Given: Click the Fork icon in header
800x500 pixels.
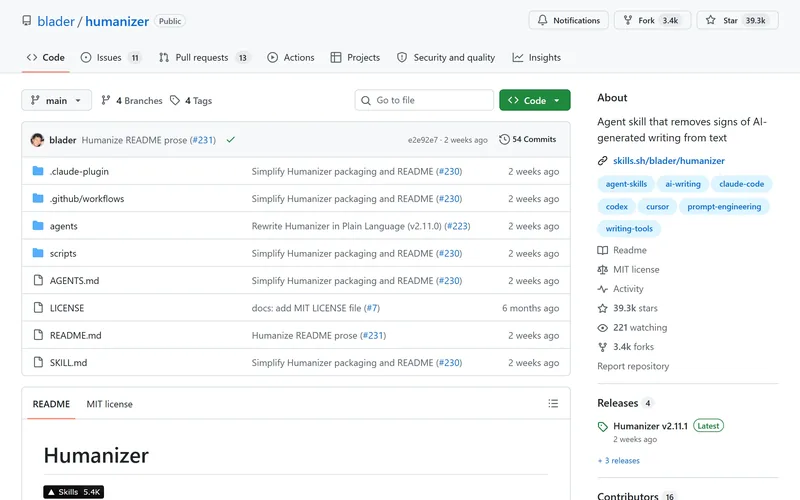Looking at the screenshot, I should click(x=628, y=20).
